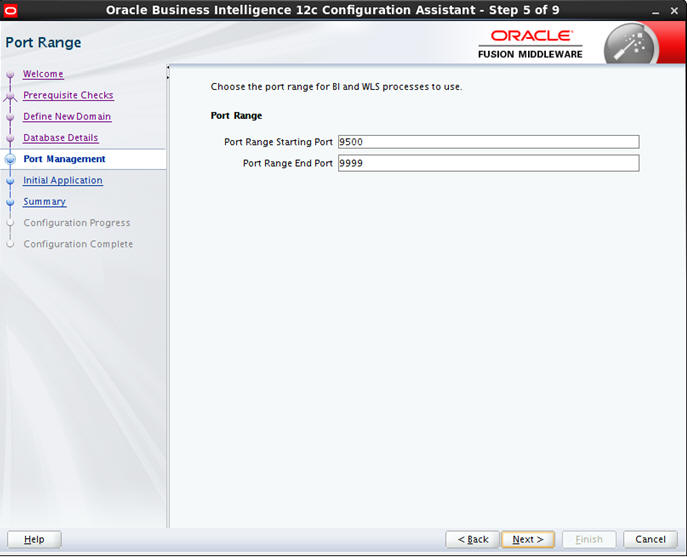Click the Welcome step bullet icon
Screen dimensions: 687x557
[10, 75]
